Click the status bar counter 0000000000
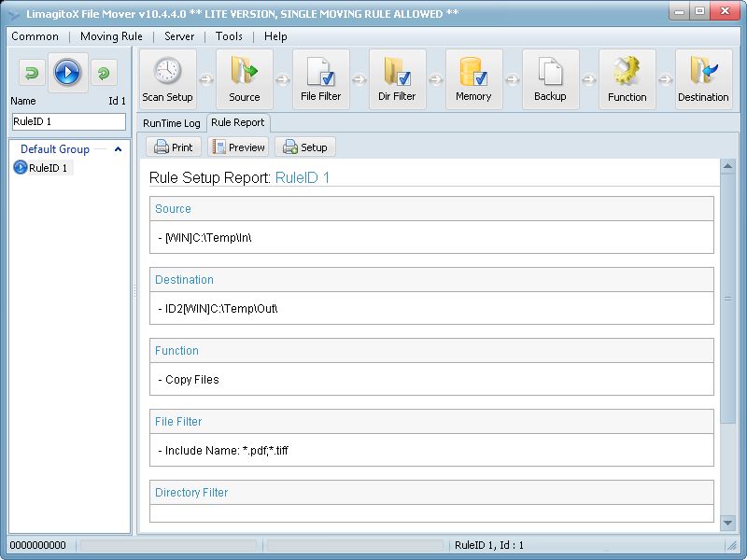 click(x=37, y=545)
